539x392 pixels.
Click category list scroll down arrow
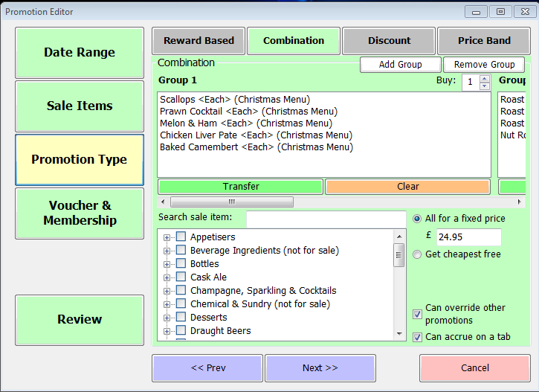coord(399,333)
